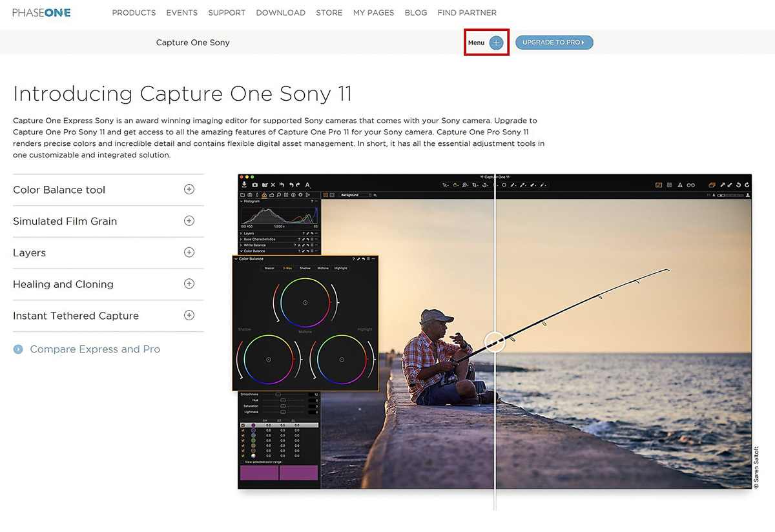Toggle the rainbow color row checkbox
Screen dimensions: 775x532
[x=243, y=456]
